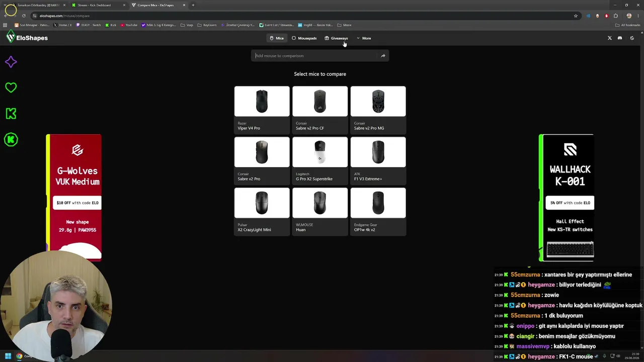The image size is (644, 362).
Task: Close the Compare Mice - EloShapes tab
Action: [184, 5]
